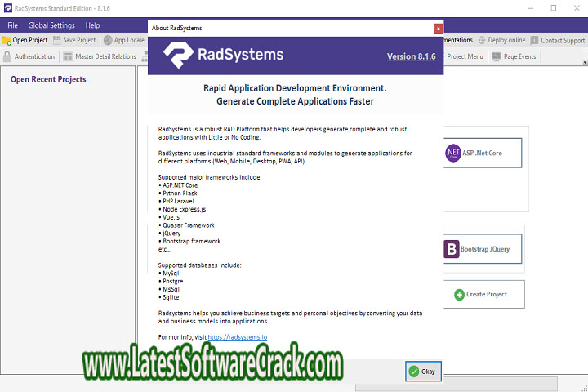
Task: Open the File menu
Action: coord(12,25)
